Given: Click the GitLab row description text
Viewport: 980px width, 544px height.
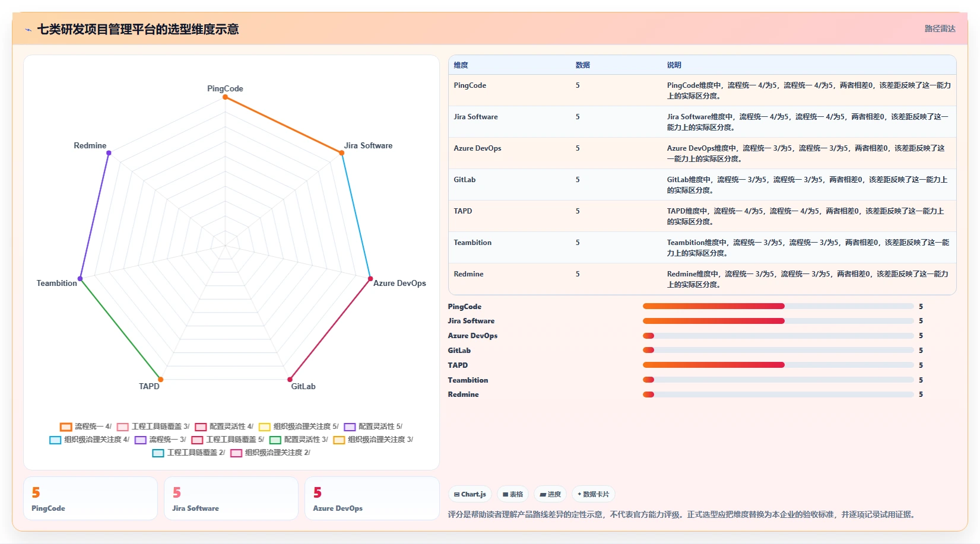Looking at the screenshot, I should [807, 184].
